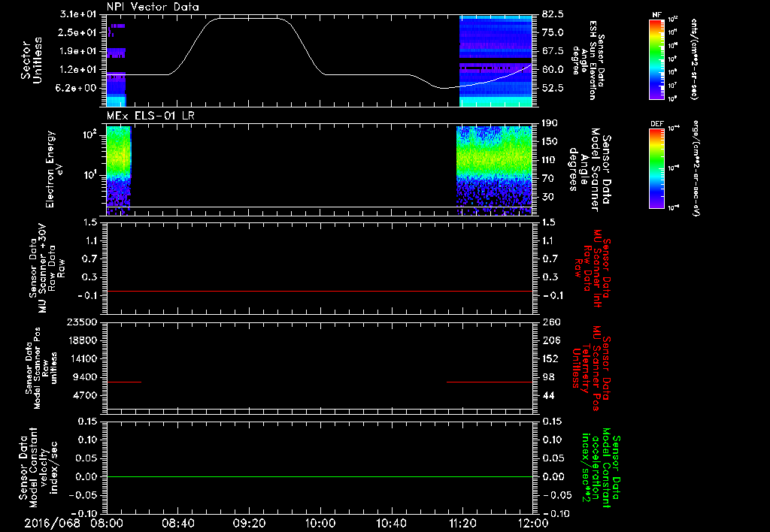Click the '08:40' time axis label
770x532 pixels.
click(177, 523)
